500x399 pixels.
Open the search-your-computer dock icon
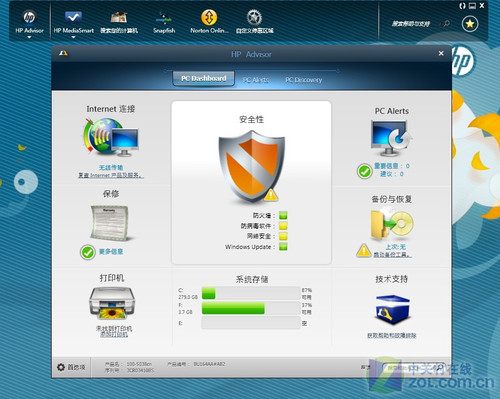119,22
